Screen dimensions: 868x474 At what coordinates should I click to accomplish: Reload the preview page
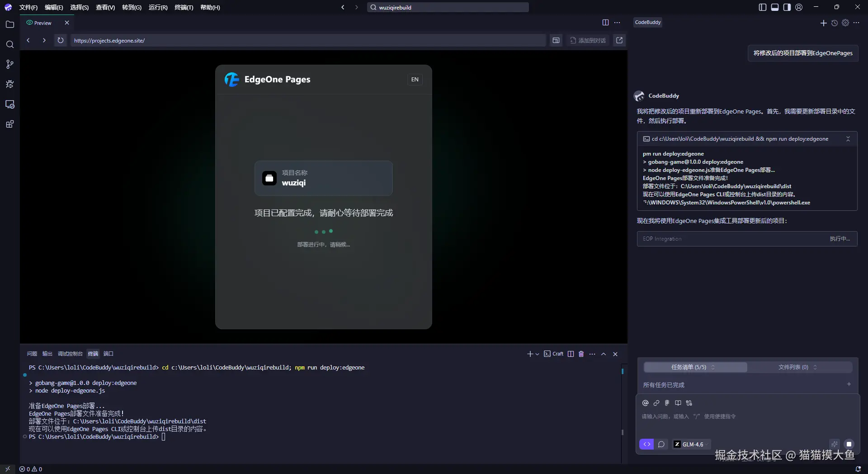pyautogui.click(x=60, y=40)
